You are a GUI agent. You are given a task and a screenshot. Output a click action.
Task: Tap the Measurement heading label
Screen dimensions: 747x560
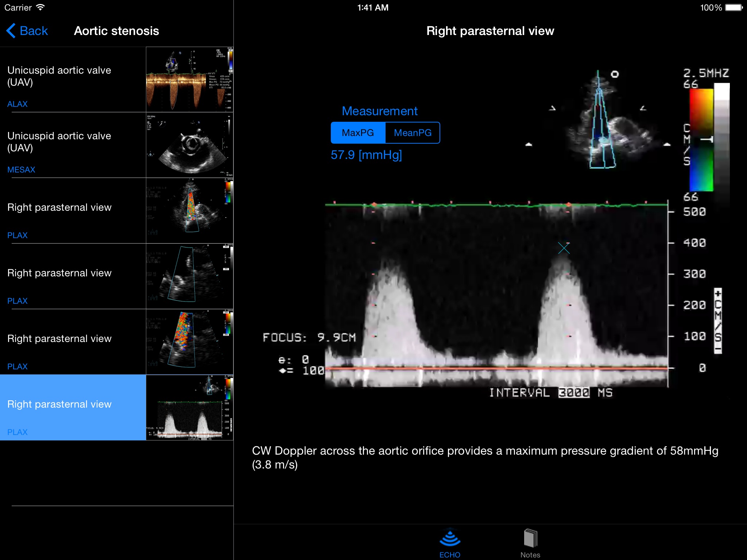pyautogui.click(x=380, y=111)
